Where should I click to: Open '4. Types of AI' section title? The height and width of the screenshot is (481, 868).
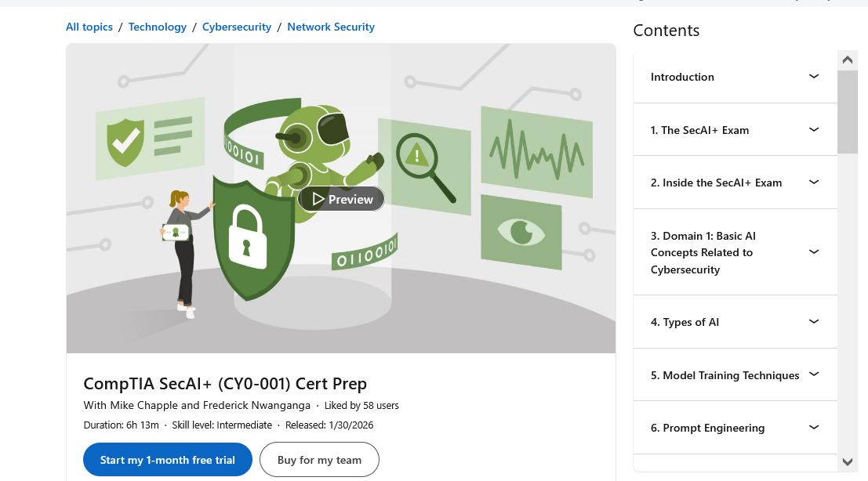pyautogui.click(x=685, y=322)
